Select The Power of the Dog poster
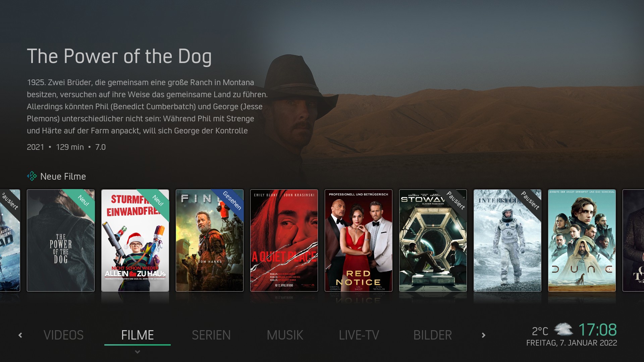Screen dimensions: 644x362 [x=61, y=240]
